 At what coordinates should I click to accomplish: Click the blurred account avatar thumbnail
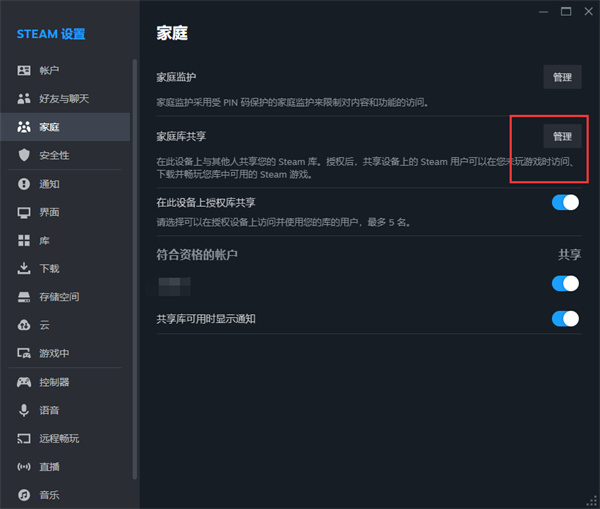[174, 286]
